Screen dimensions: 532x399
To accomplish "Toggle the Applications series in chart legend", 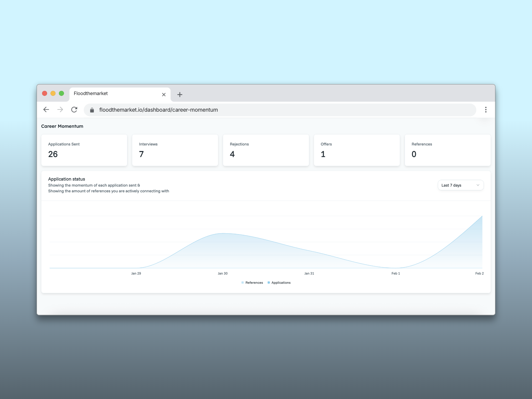I will tap(279, 283).
